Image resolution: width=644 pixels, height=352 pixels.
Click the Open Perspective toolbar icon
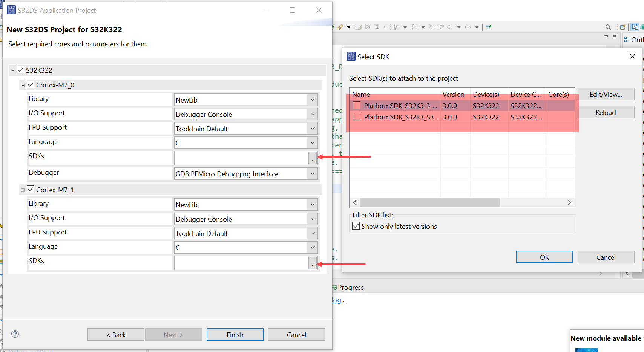(x=623, y=27)
